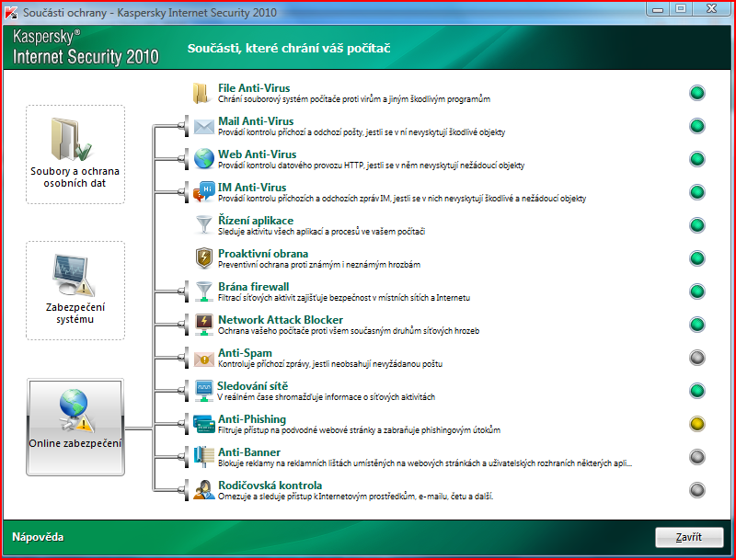736x560 pixels.
Task: Click the IM Anti-Virus green status indicator
Action: point(697,192)
